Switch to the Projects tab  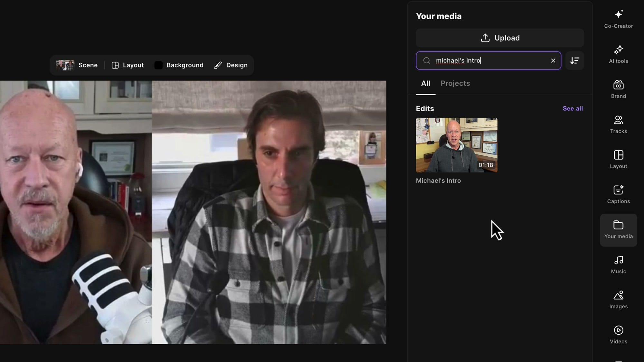click(455, 83)
